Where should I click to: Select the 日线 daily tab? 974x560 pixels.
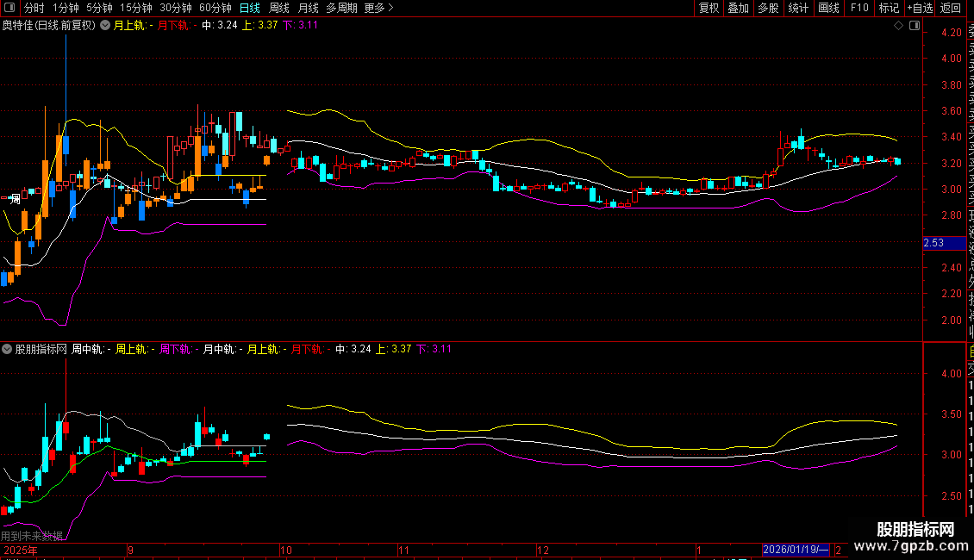[x=250, y=8]
